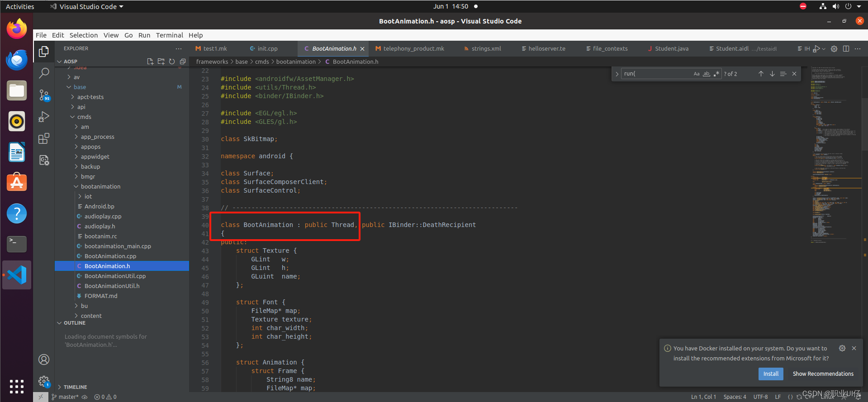This screenshot has width=868, height=402.
Task: Dismiss the Docker notification
Action: [x=854, y=348]
